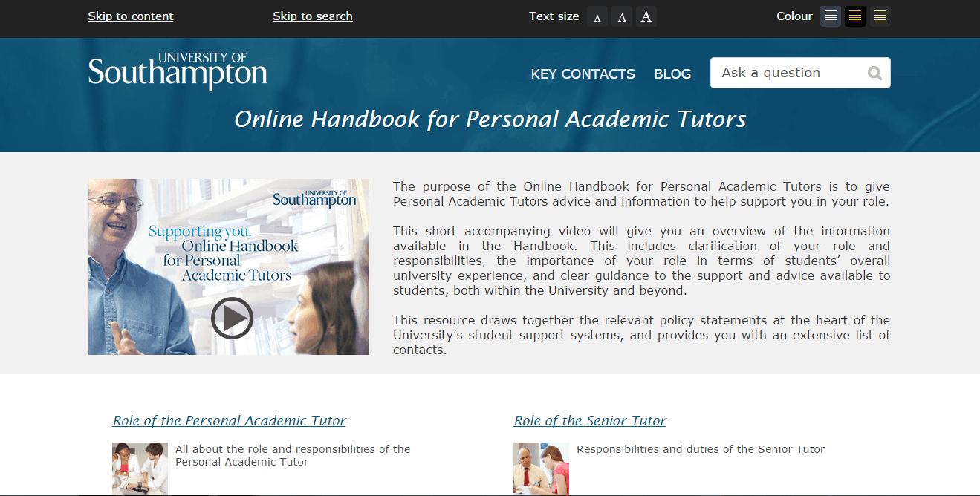Select the medium text size icon
980x496 pixels.
pyautogui.click(x=622, y=16)
